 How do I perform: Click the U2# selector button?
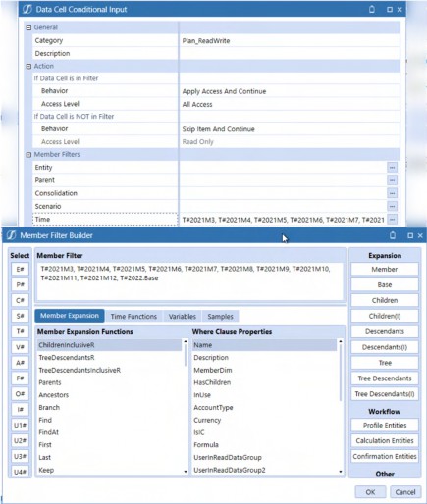coord(20,440)
